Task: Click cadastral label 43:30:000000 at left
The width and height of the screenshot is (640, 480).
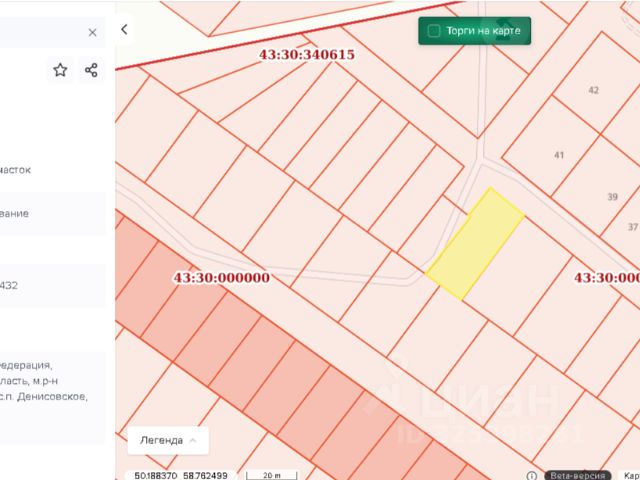Action: click(222, 278)
